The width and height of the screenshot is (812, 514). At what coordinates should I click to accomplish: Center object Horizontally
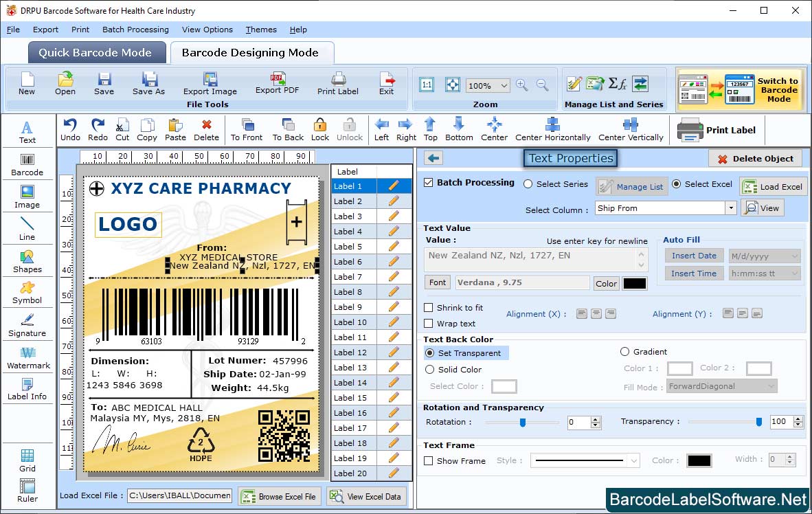click(552, 130)
